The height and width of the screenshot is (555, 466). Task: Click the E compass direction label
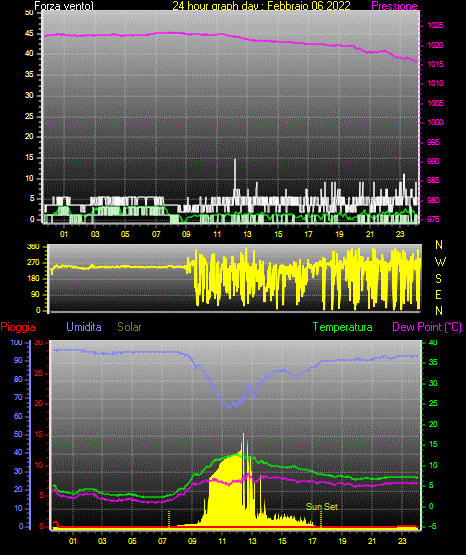pos(438,294)
